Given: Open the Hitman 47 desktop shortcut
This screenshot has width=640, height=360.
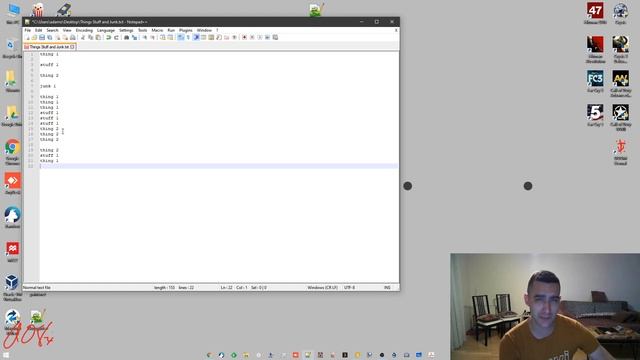Looking at the screenshot, I should point(595,13).
